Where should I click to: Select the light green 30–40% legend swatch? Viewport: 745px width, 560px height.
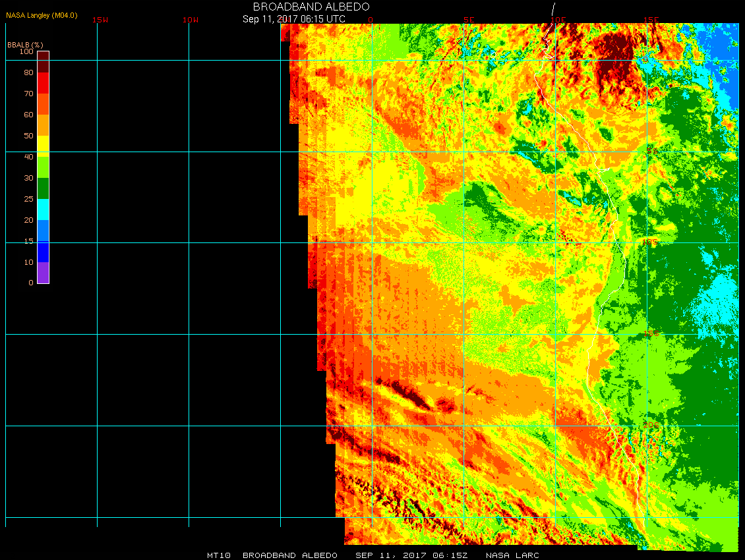tap(44, 167)
